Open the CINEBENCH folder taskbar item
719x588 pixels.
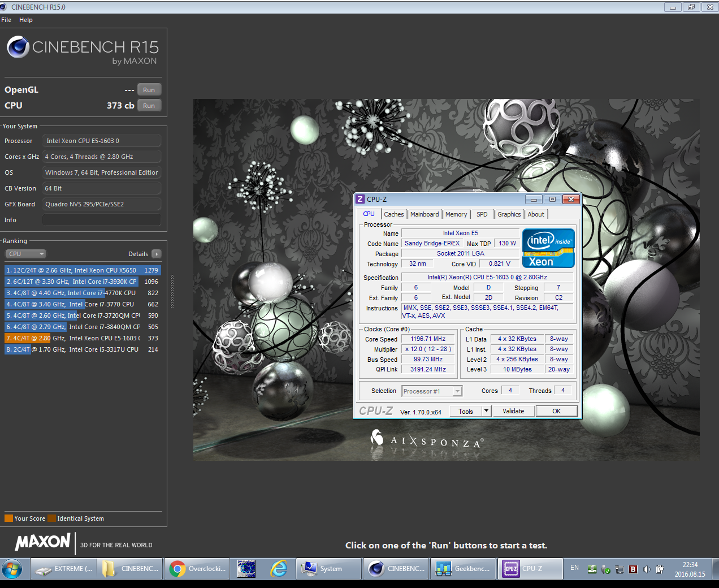point(129,569)
